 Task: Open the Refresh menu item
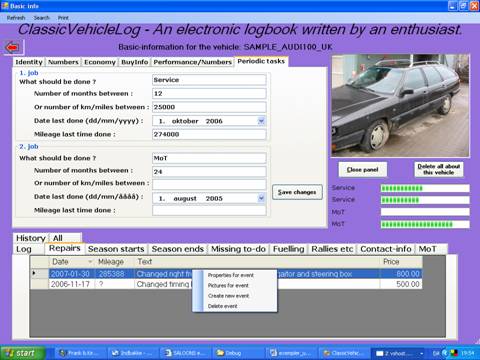[x=16, y=18]
